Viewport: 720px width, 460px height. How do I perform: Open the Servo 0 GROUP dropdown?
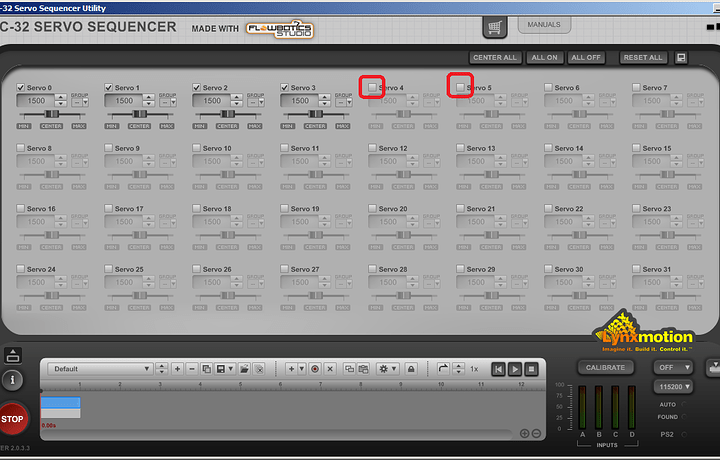click(80, 102)
